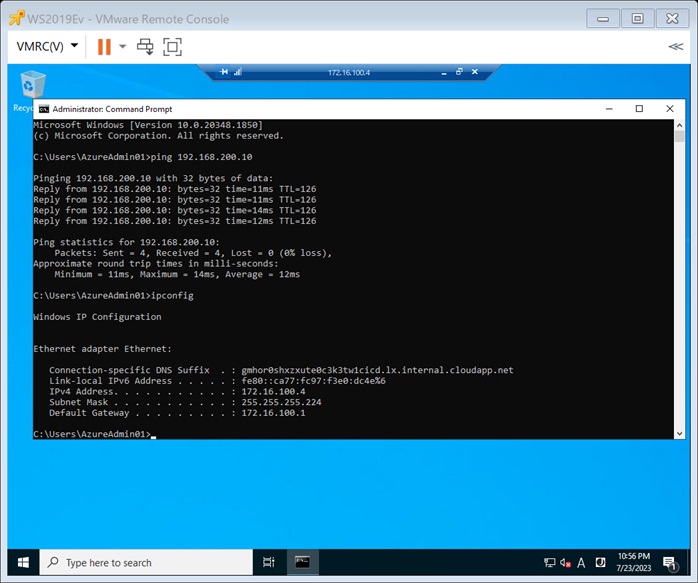Screen dimensions: 698x583
Task: Open Task View from the taskbar
Action: pyautogui.click(x=269, y=563)
